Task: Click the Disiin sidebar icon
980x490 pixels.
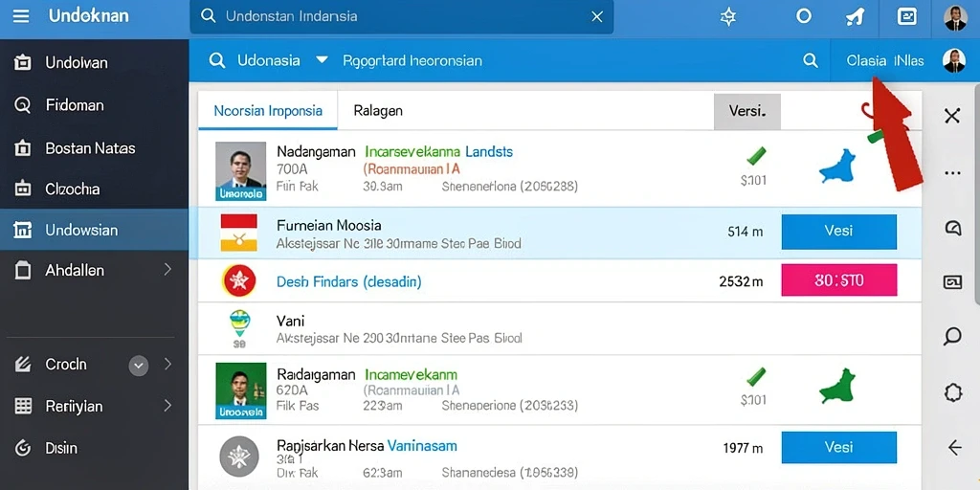Action: point(23,448)
